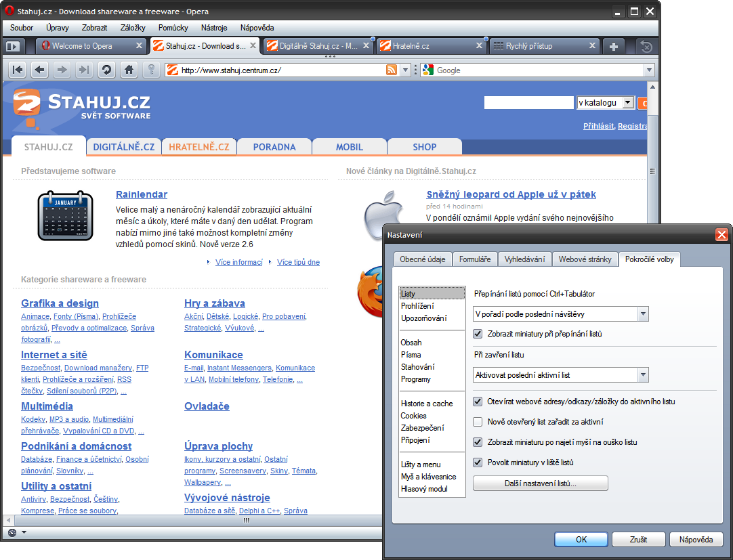Image resolution: width=733 pixels, height=560 pixels.
Task: Click the horizontal page scrollbar thumb
Action: [247, 520]
